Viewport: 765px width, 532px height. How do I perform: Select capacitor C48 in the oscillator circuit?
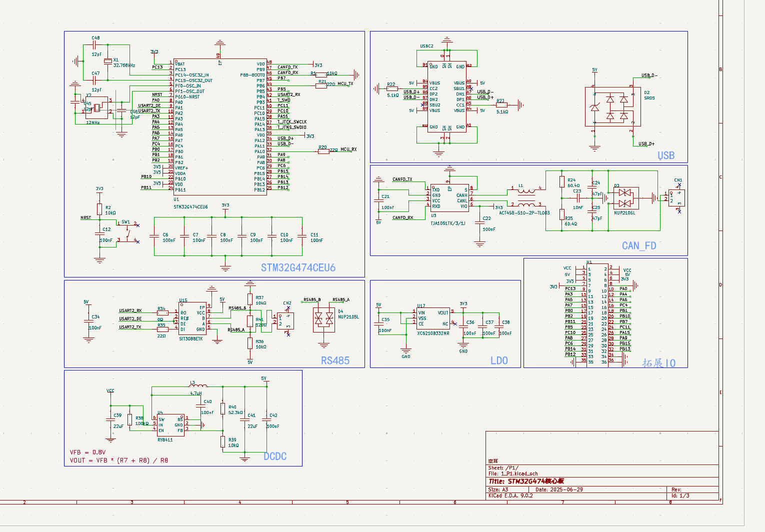93,45
